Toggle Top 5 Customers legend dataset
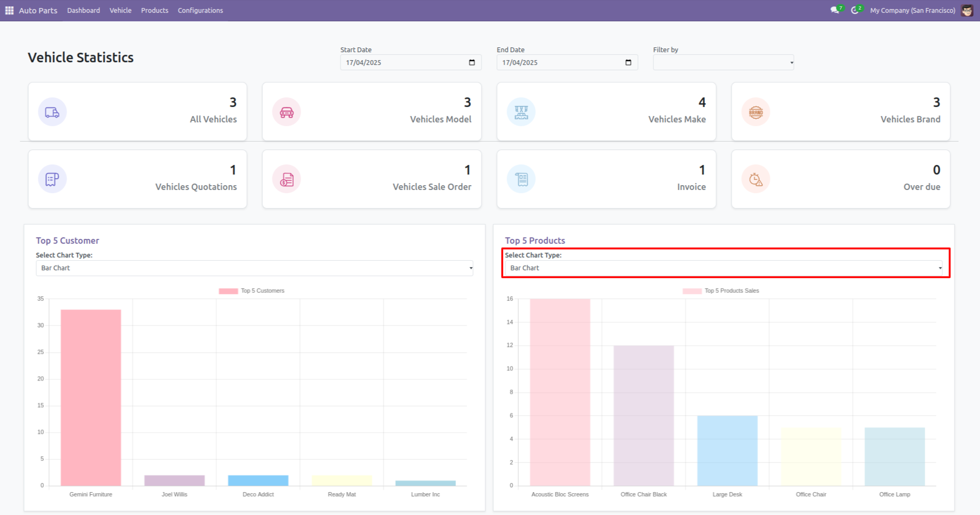The height and width of the screenshot is (515, 980). coord(252,291)
